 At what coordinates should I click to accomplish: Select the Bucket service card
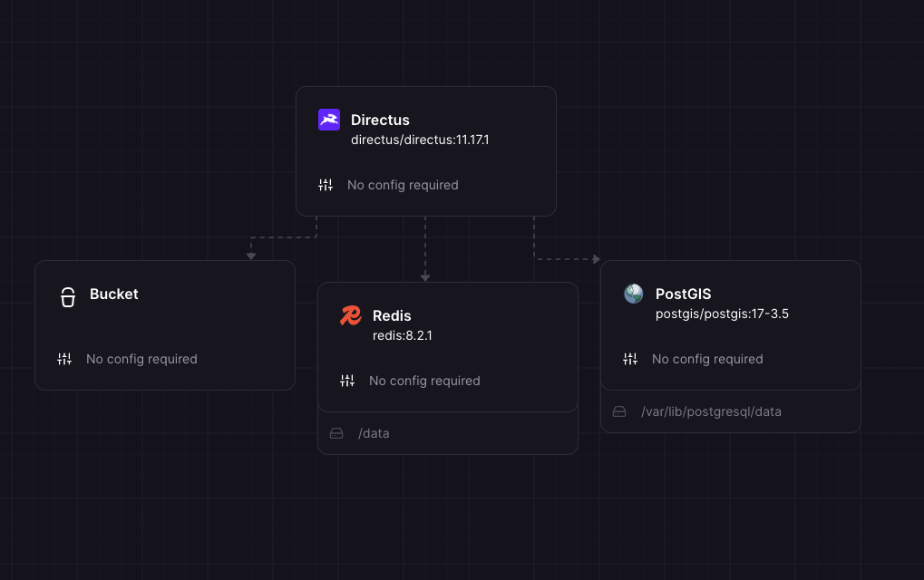click(x=164, y=324)
